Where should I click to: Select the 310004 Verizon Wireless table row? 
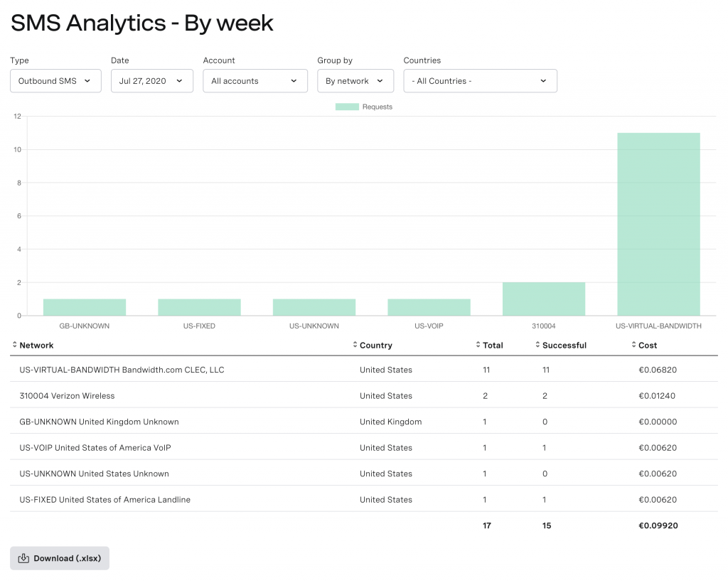tap(284, 395)
